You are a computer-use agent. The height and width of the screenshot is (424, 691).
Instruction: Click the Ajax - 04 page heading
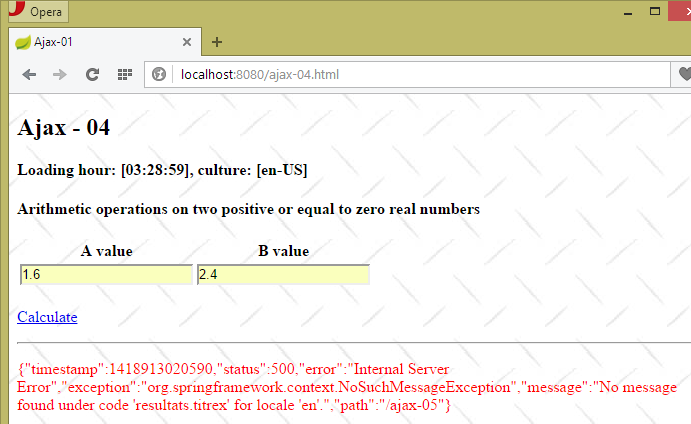[64, 128]
